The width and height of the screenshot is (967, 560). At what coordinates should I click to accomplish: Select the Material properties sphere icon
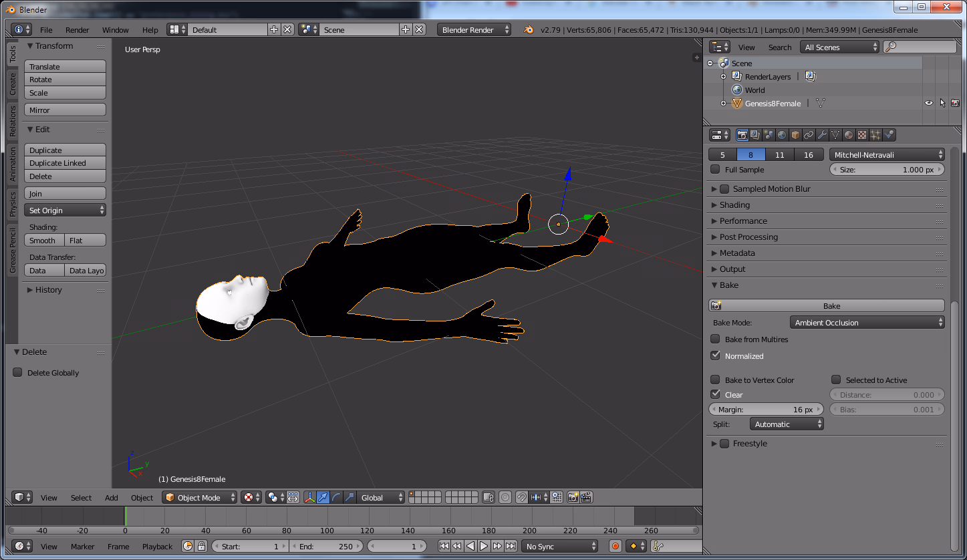pyautogui.click(x=849, y=135)
